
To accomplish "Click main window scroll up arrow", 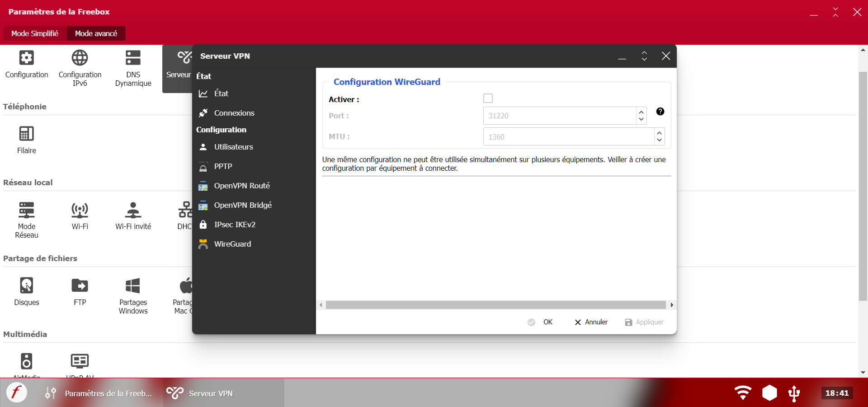I will [x=863, y=50].
